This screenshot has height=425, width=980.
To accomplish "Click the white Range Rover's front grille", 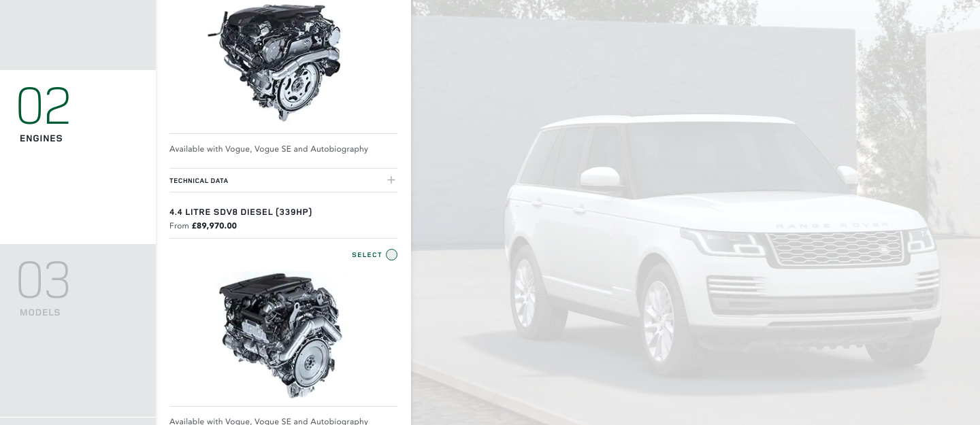I will point(835,248).
